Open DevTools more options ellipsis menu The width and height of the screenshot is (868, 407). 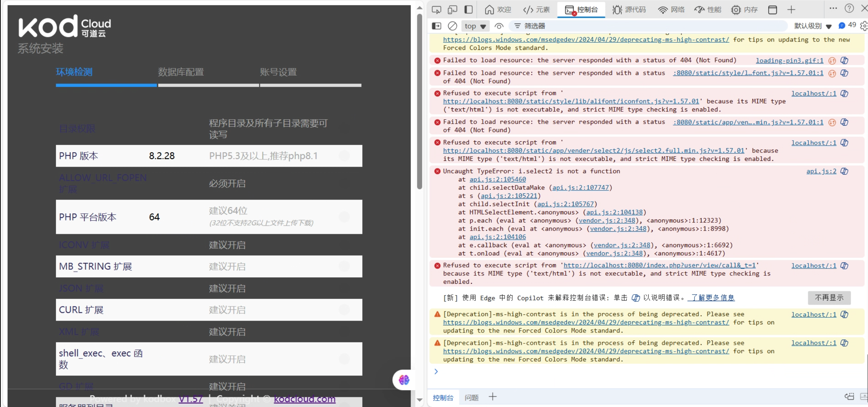833,8
